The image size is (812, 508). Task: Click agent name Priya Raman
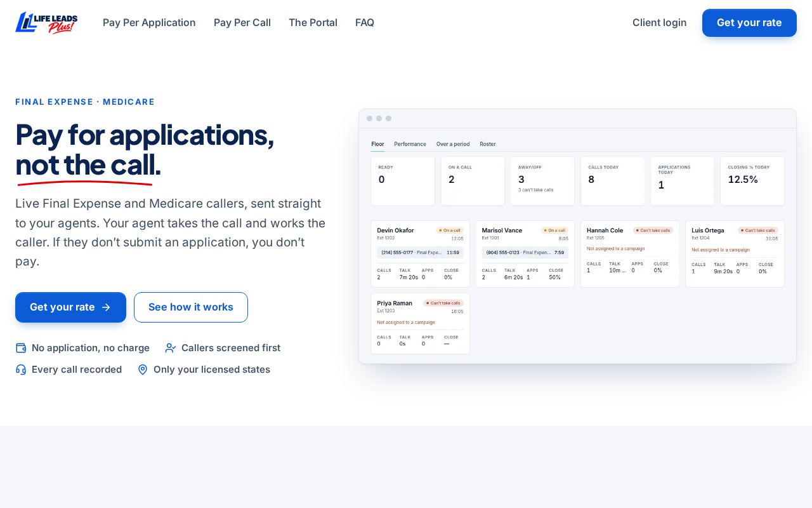[x=395, y=303]
